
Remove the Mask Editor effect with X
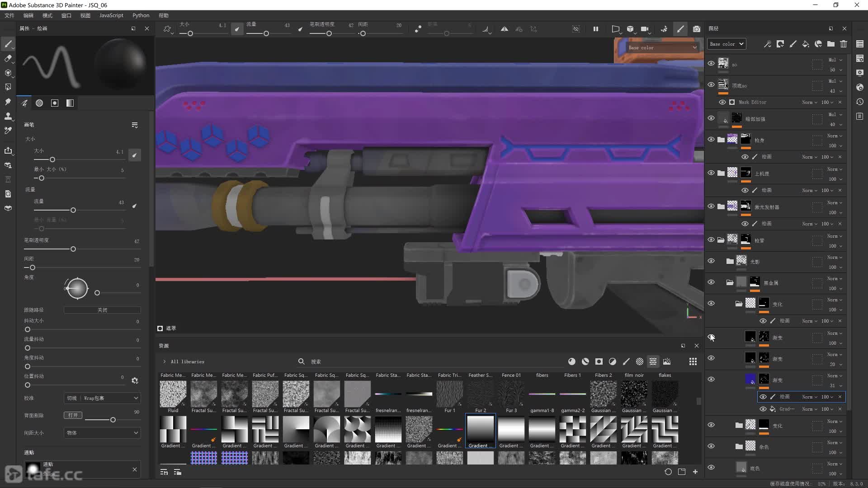(840, 102)
